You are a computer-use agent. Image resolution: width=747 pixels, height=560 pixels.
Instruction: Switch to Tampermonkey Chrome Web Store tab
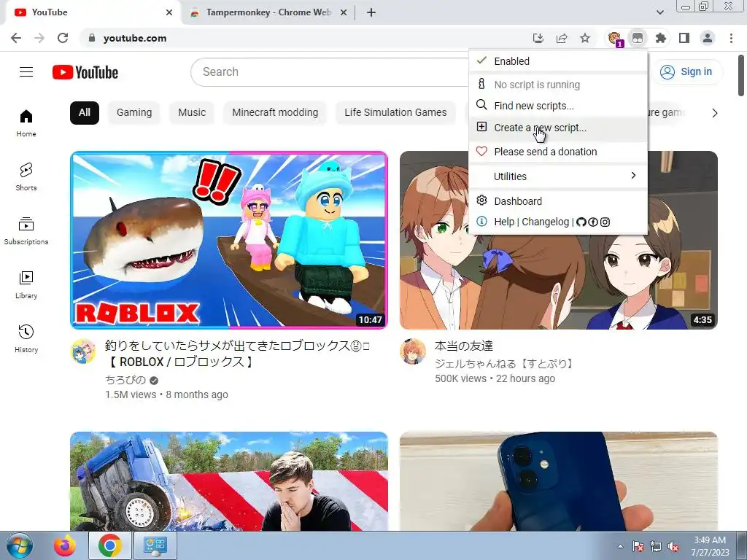(268, 12)
